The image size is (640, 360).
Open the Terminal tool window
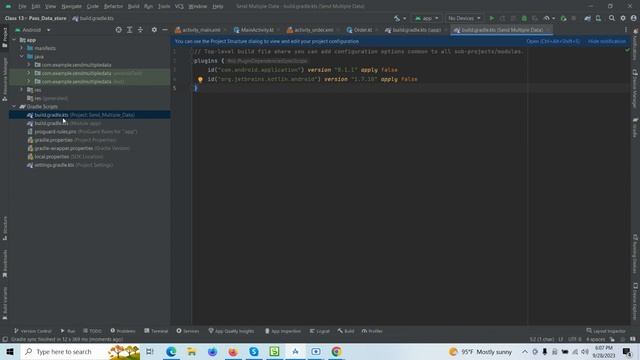[156, 331]
